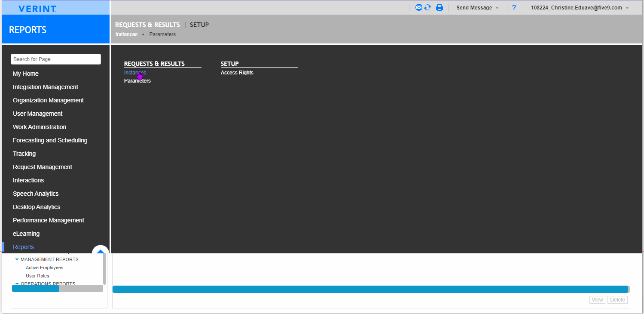Open Request Management module
The height and width of the screenshot is (314, 644).
click(43, 167)
